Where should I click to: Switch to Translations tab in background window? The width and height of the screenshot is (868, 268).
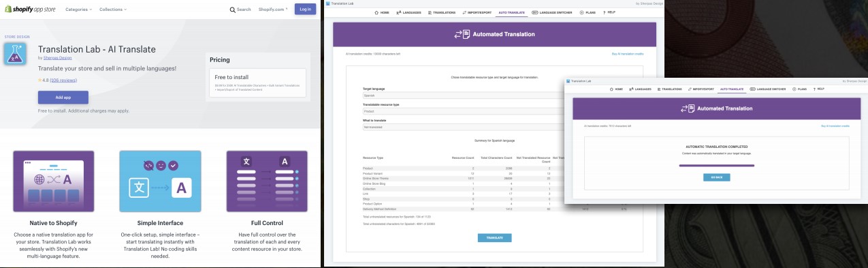[442, 13]
